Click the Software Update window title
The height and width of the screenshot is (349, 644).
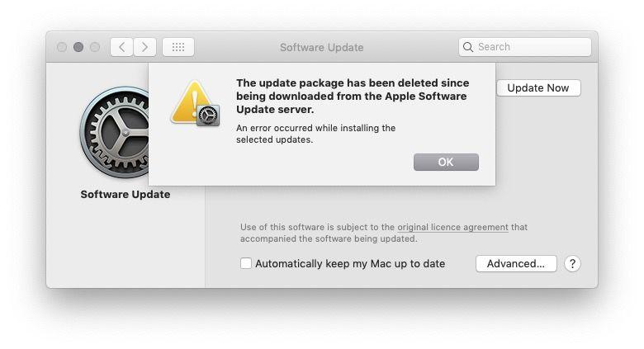pyautogui.click(x=322, y=48)
